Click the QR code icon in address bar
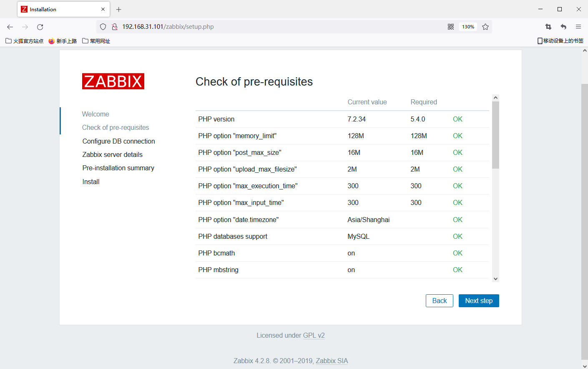588x369 pixels. pos(451,26)
